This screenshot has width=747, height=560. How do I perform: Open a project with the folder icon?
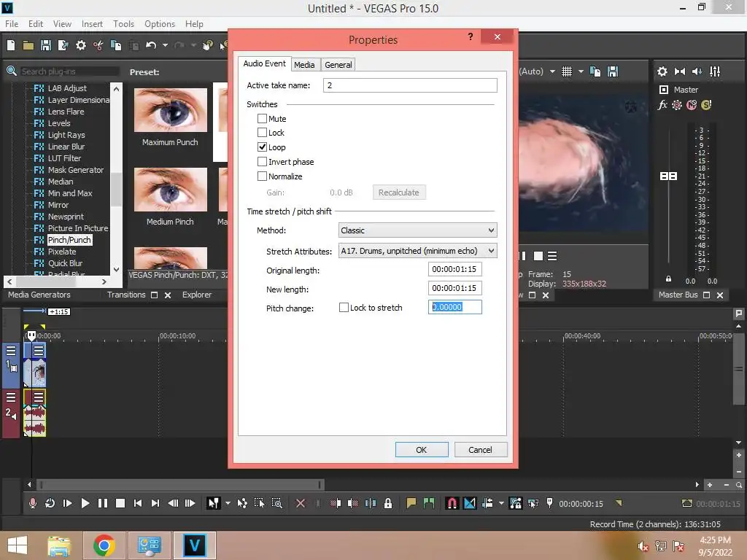click(28, 45)
